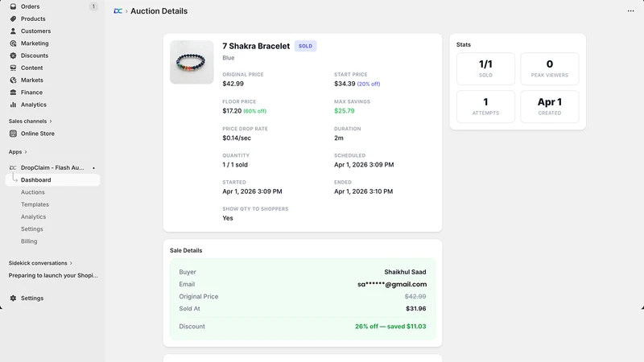
Task: Click the masked buyer email address
Action: [x=392, y=284]
